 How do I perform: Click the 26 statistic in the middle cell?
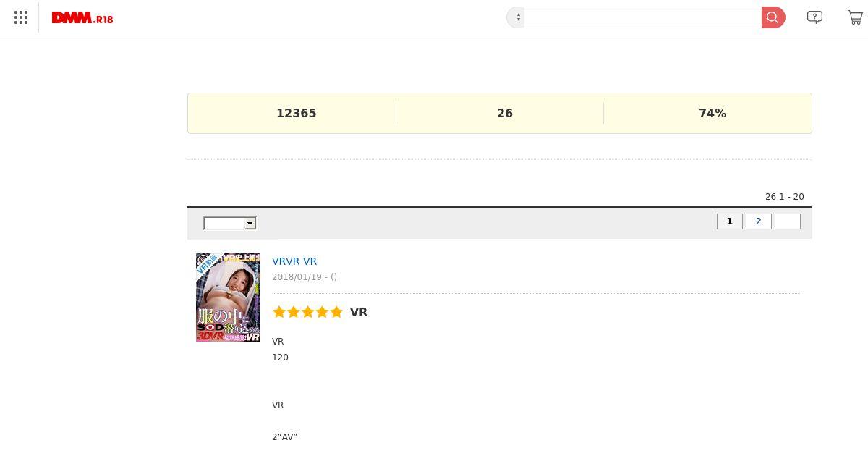(x=505, y=113)
